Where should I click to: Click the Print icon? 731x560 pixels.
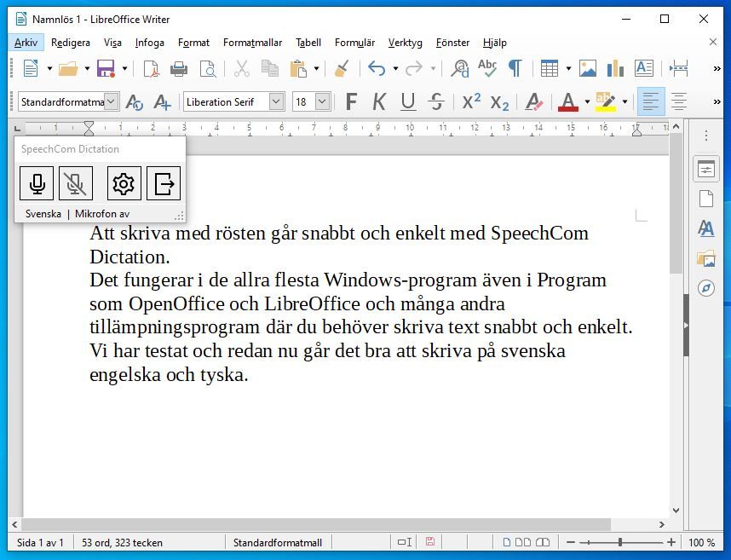[x=179, y=69]
